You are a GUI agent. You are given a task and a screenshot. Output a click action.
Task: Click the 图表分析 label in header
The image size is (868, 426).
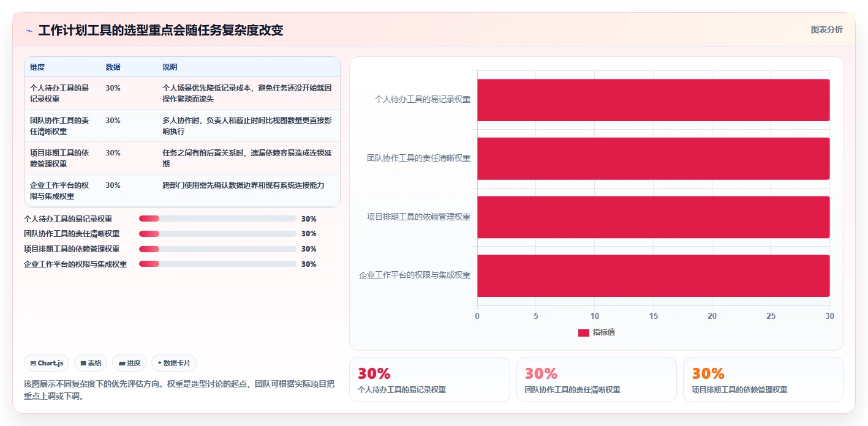coord(826,29)
